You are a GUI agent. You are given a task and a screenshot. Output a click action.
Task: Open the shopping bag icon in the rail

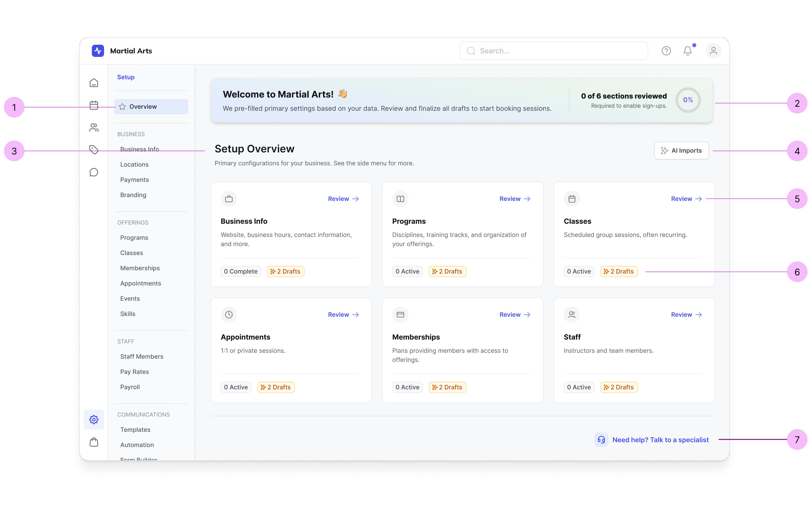94,442
